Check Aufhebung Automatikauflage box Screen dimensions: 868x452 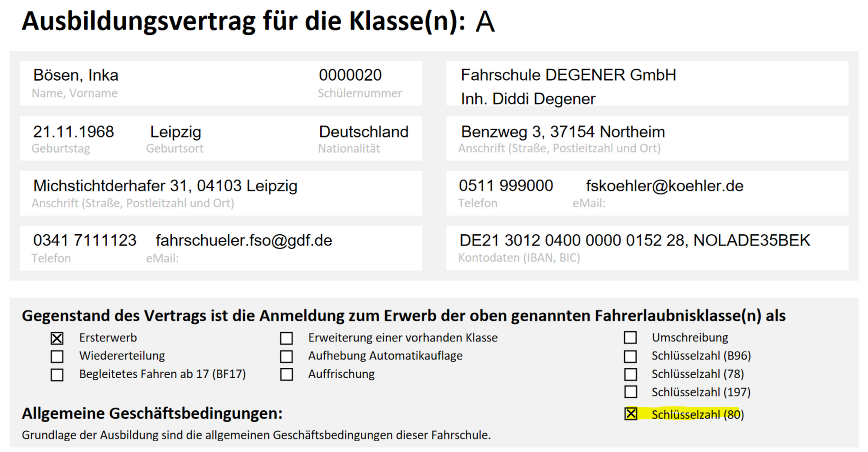pyautogui.click(x=286, y=356)
